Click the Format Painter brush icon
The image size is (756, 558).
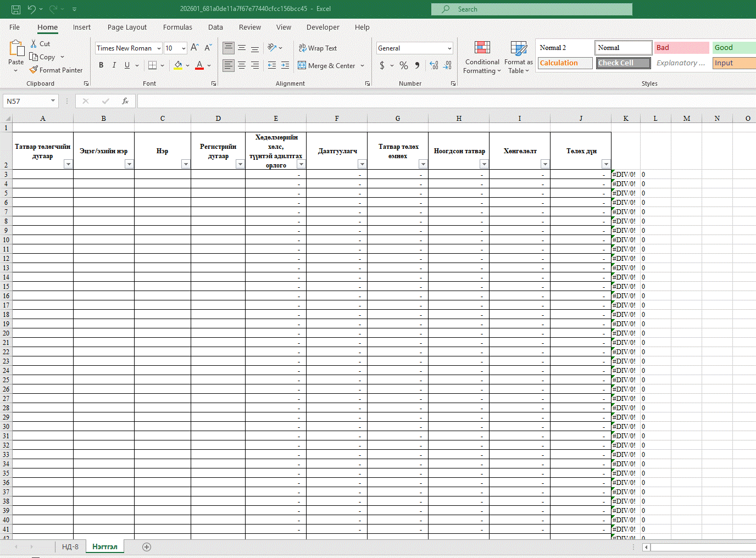[x=34, y=70]
